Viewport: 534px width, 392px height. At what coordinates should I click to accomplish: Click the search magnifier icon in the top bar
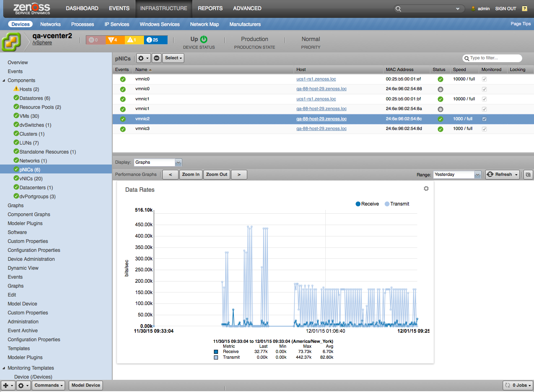point(398,9)
